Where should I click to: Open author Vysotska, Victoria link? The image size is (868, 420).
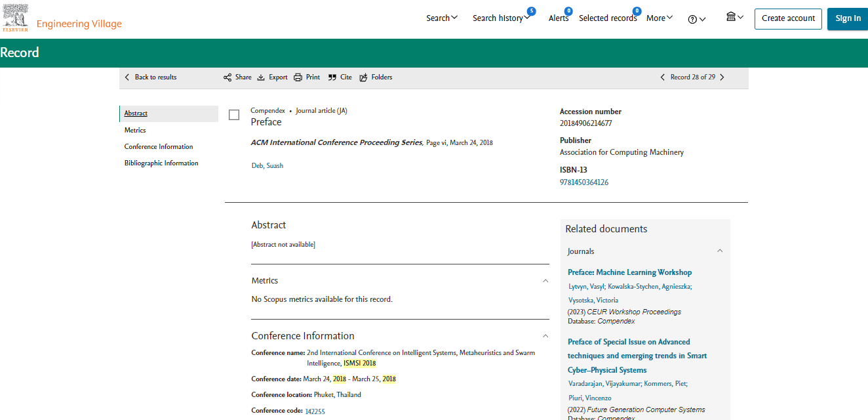pos(593,300)
